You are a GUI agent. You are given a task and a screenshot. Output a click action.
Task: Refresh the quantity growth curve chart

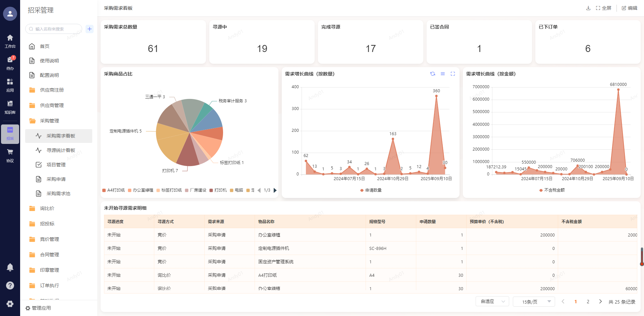click(x=433, y=74)
